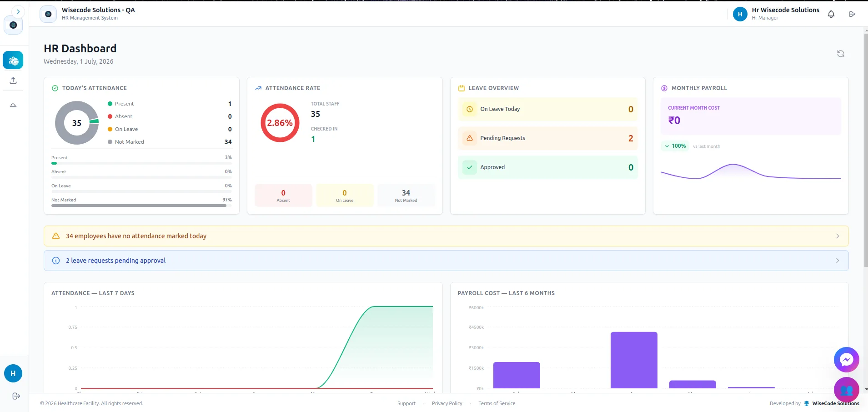Click the sidebar logout icon at bottom
The image size is (868, 412).
pyautogui.click(x=16, y=396)
